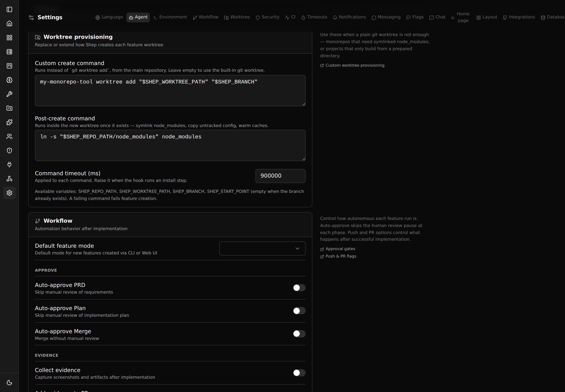The image size is (565, 392).
Task: Open the Default feature mode dropdown
Action: coord(262,249)
